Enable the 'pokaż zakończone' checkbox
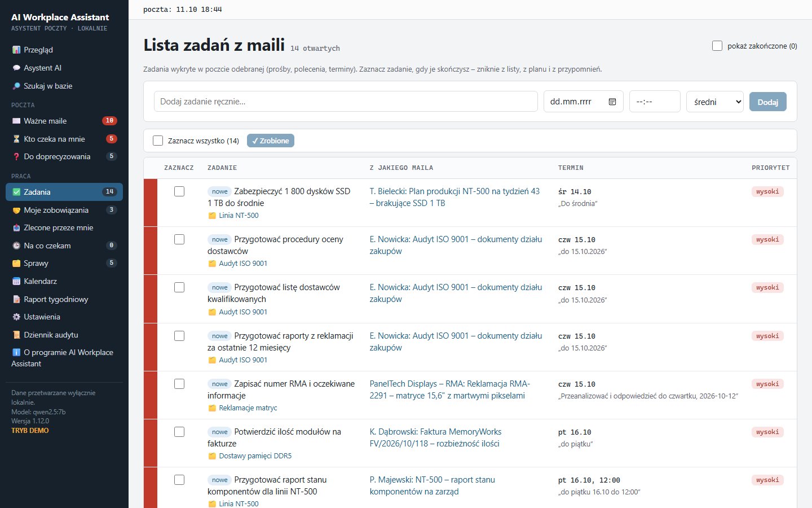This screenshot has height=508, width=812. click(717, 46)
